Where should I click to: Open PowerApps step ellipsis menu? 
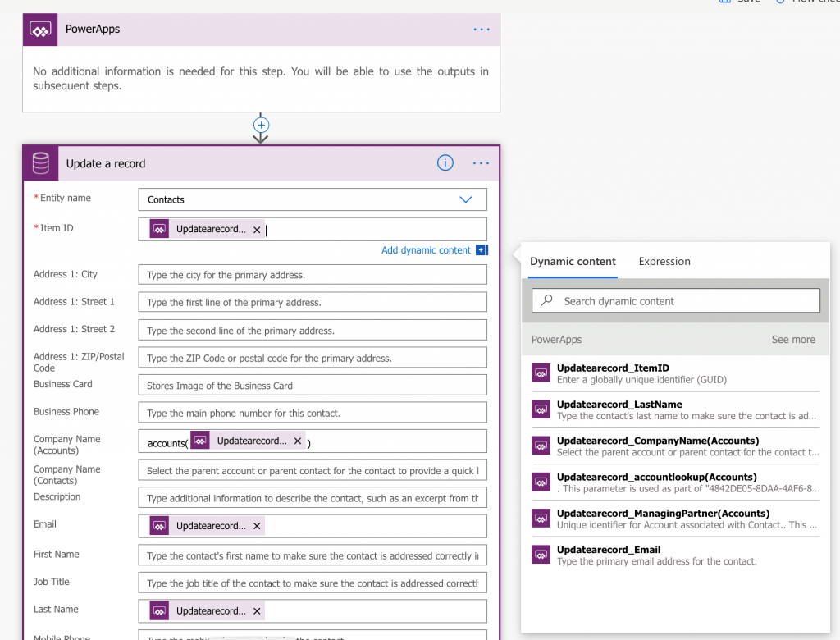click(x=482, y=30)
